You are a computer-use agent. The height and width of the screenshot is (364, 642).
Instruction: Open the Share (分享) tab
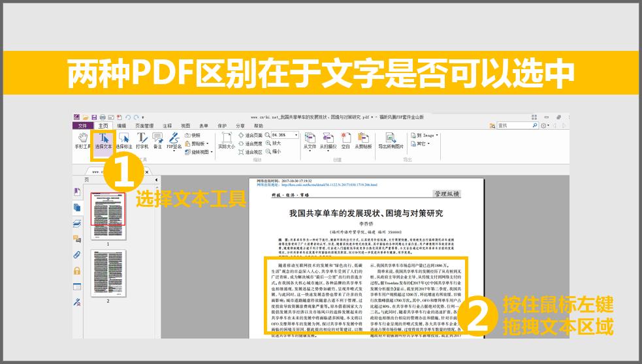tap(240, 125)
